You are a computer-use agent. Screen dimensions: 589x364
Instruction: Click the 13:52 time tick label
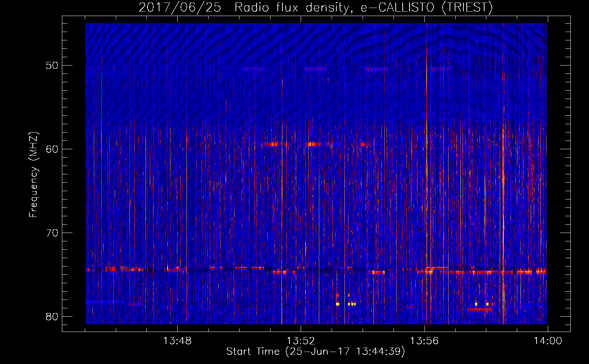[x=301, y=341]
